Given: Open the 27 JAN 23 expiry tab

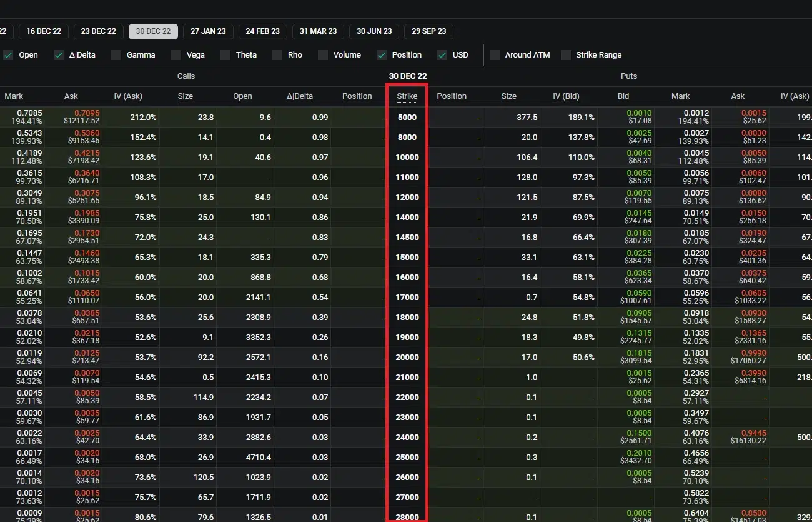Looking at the screenshot, I should (x=208, y=31).
